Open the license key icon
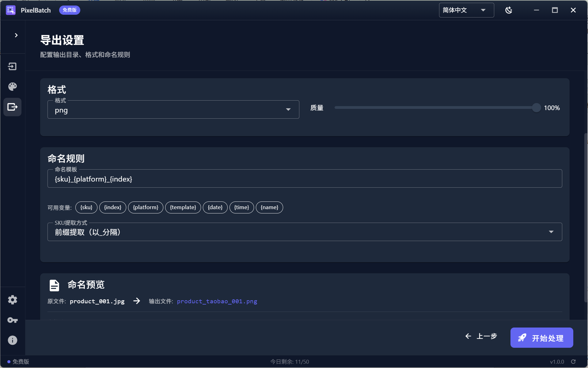The image size is (588, 368). point(12,320)
